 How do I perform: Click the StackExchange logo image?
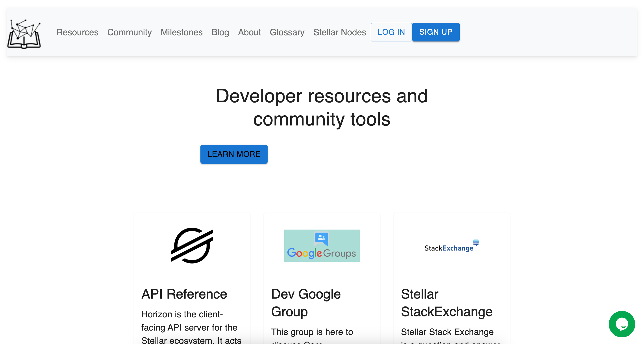[451, 246]
